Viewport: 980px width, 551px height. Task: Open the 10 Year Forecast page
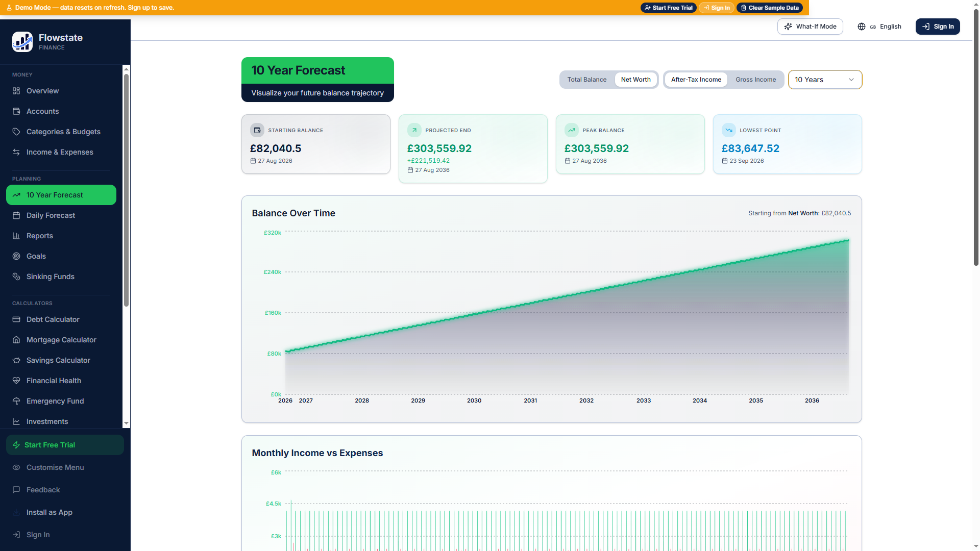coord(61,195)
